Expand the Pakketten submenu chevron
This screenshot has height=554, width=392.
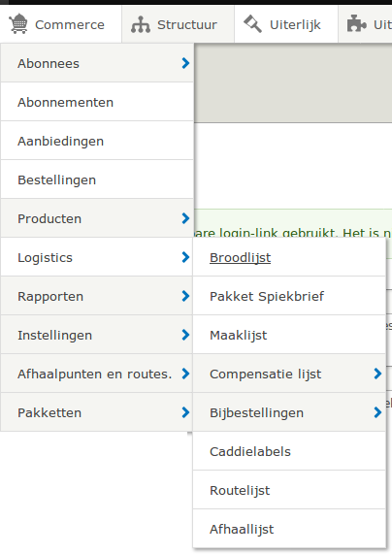click(x=185, y=412)
